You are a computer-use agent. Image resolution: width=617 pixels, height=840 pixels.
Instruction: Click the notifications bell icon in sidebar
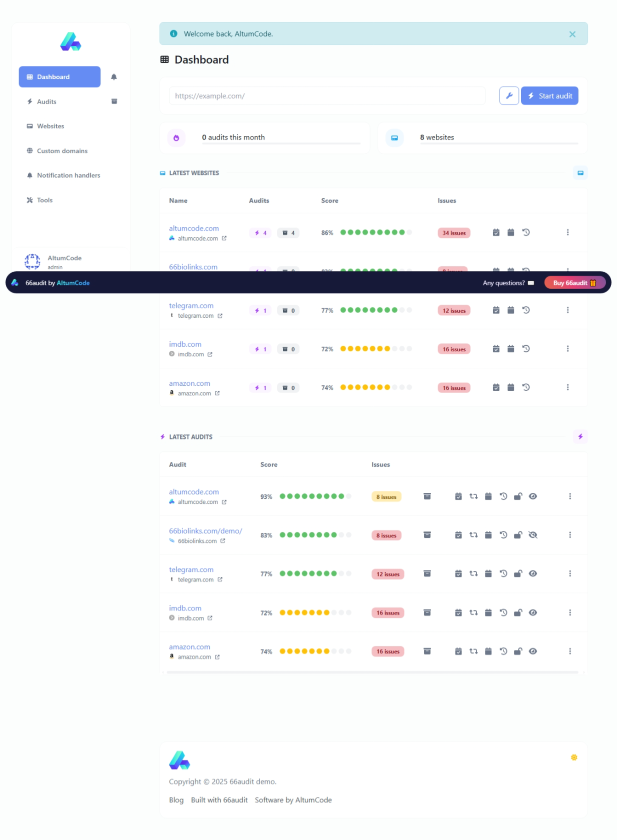[113, 77]
